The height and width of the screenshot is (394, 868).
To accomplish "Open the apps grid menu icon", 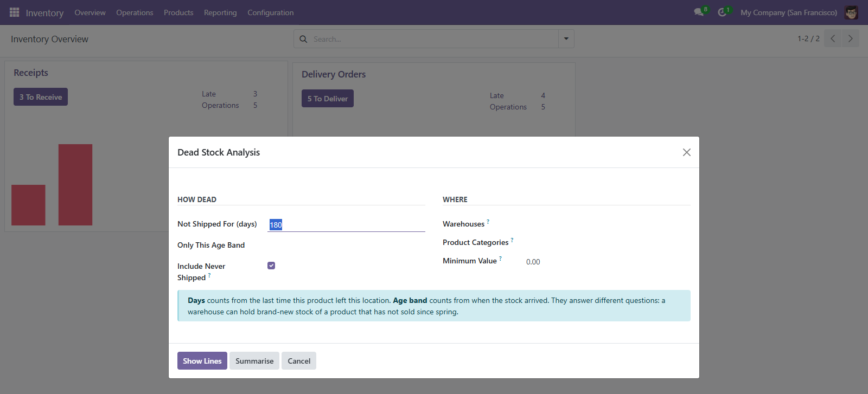I will coord(15,12).
